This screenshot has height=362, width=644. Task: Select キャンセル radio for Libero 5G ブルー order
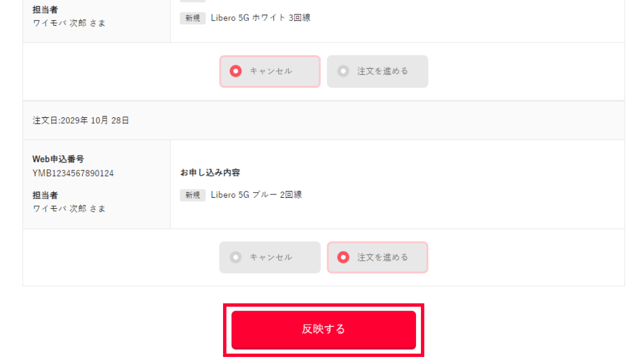269,258
